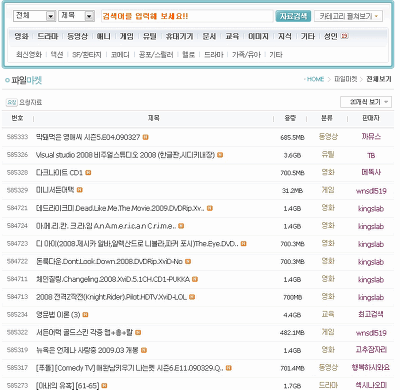Screen dimensions: 400x390
Task: Click the orange icon next to 미니서든어택
Action: coord(79,190)
